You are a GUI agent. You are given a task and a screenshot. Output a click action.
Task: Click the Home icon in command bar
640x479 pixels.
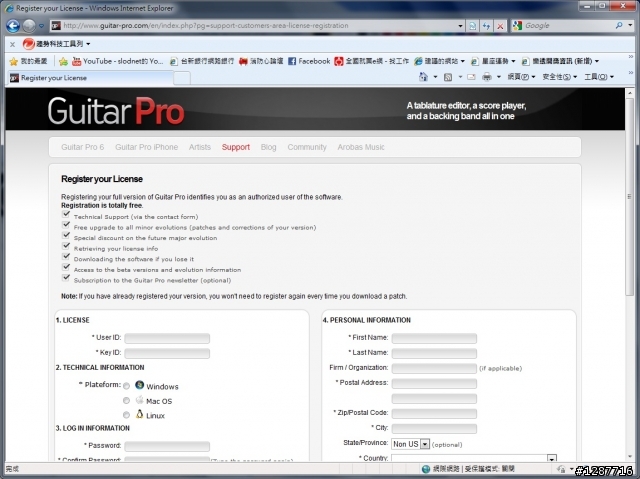pos(423,77)
